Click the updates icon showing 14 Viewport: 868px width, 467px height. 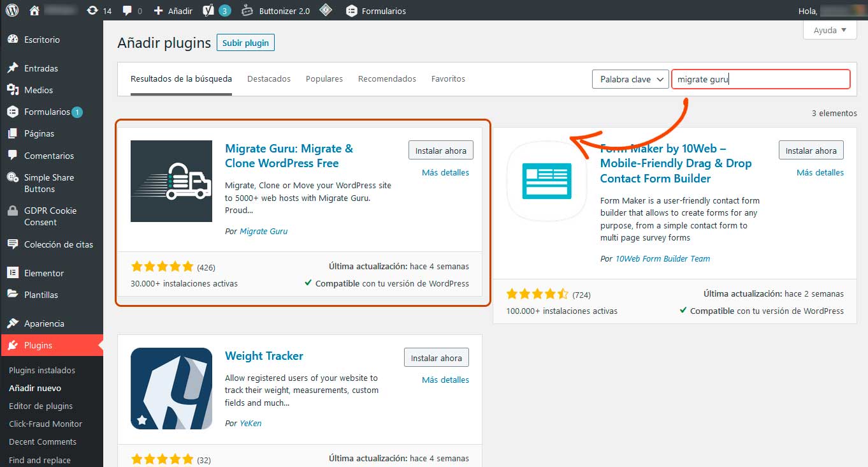tap(98, 10)
